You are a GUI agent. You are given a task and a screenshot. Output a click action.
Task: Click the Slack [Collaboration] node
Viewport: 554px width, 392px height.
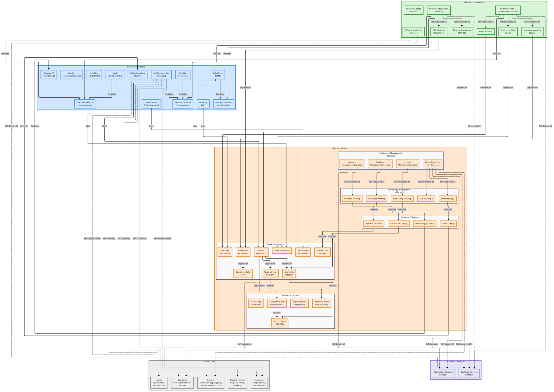(114, 74)
